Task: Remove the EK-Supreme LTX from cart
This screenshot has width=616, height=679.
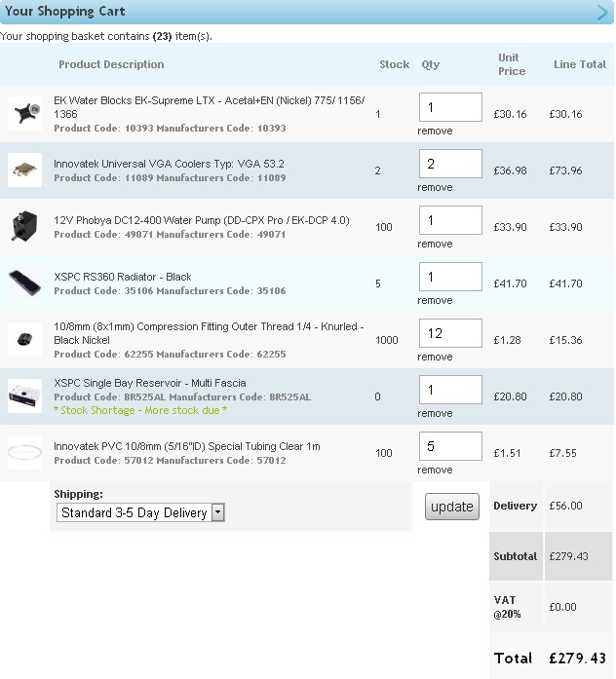Action: 435,131
